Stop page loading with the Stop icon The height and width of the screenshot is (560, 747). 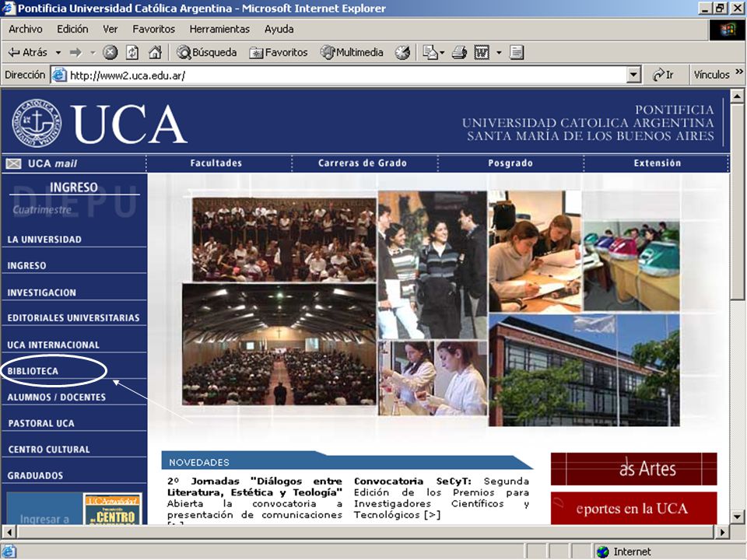click(x=110, y=52)
